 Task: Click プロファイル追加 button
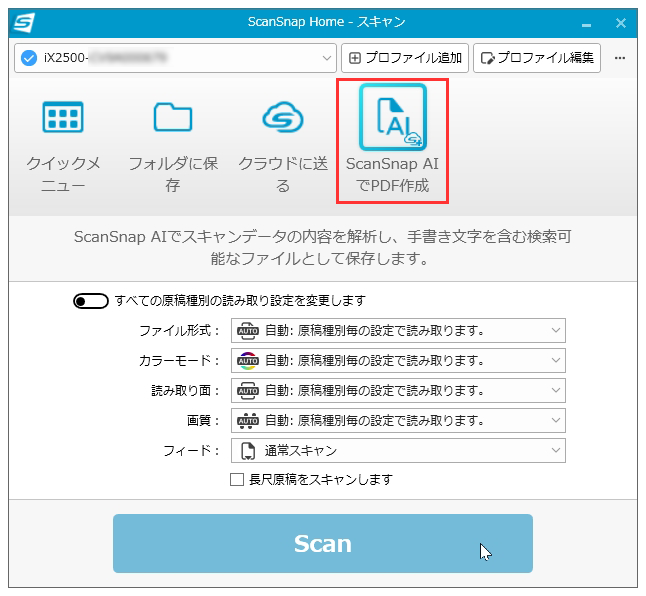click(405, 58)
